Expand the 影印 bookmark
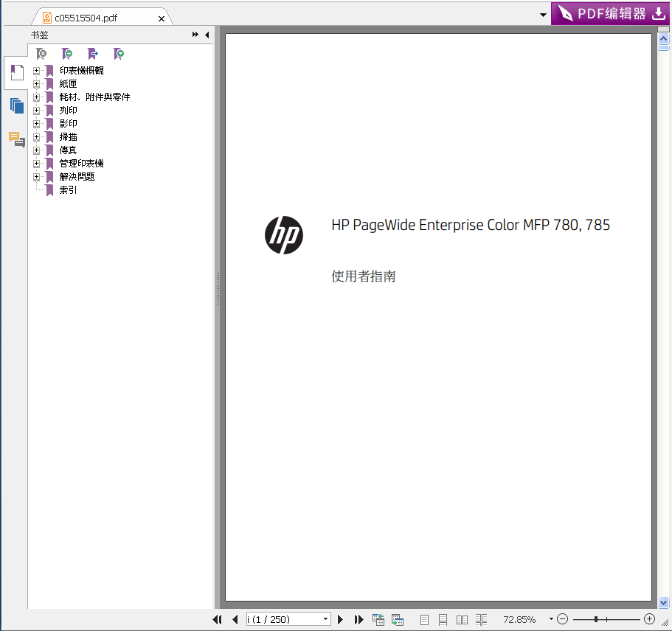 coord(36,124)
